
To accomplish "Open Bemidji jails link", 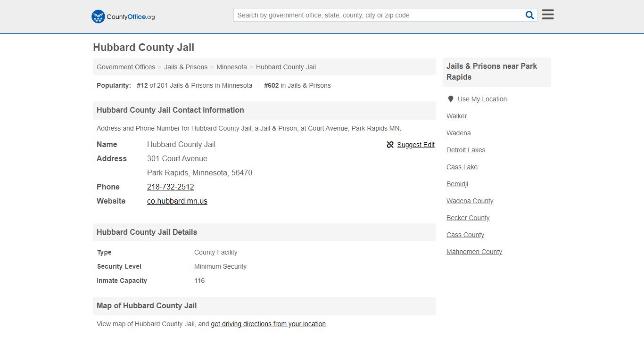I will click(x=457, y=184).
